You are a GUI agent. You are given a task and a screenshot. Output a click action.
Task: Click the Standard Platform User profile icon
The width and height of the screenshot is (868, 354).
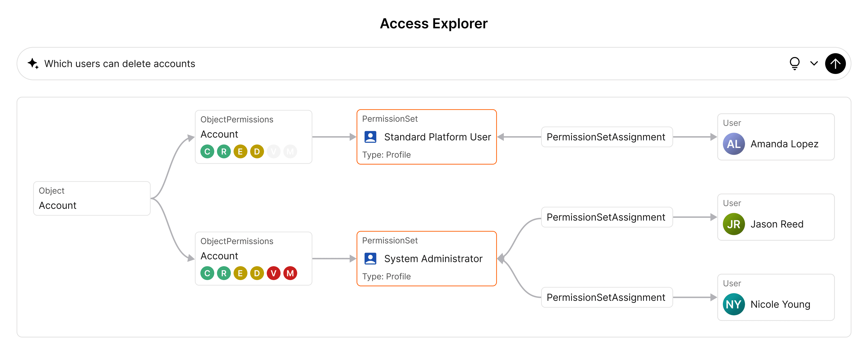(x=370, y=137)
